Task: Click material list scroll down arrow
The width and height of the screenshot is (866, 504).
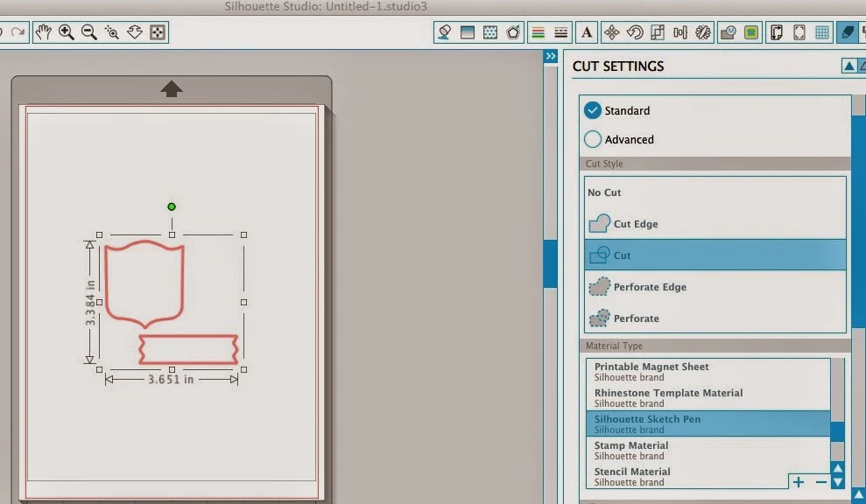Action: (838, 482)
